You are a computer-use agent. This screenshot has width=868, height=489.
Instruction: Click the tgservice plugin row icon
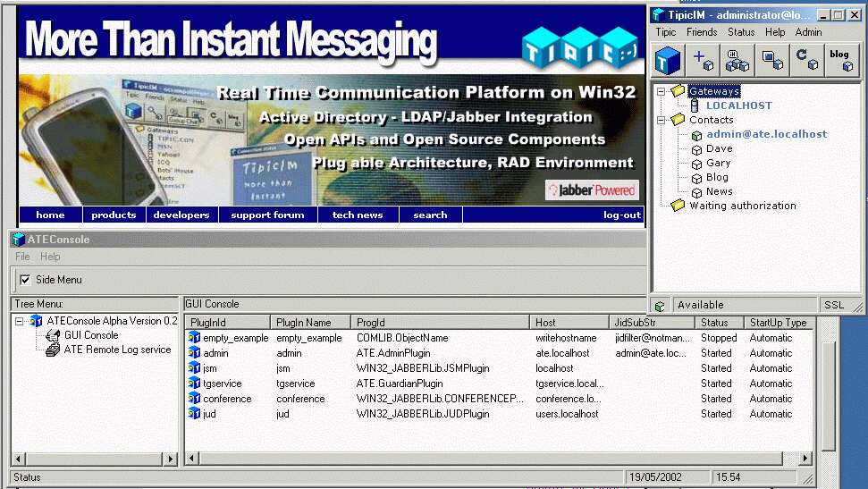tap(194, 383)
